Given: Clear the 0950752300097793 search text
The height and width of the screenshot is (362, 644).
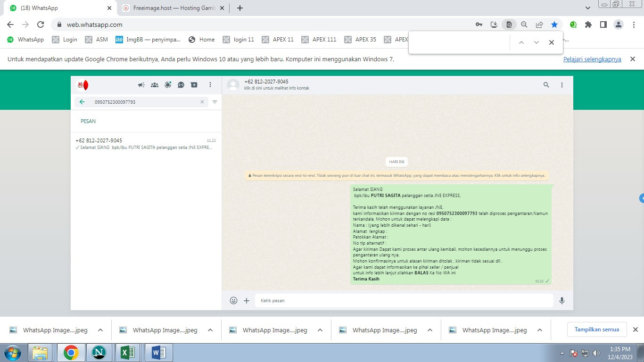Looking at the screenshot, I should [x=202, y=102].
